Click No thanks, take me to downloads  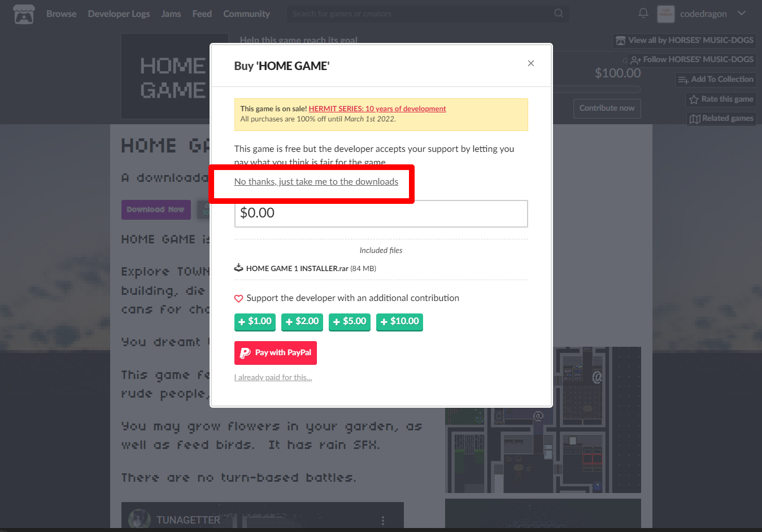(316, 181)
